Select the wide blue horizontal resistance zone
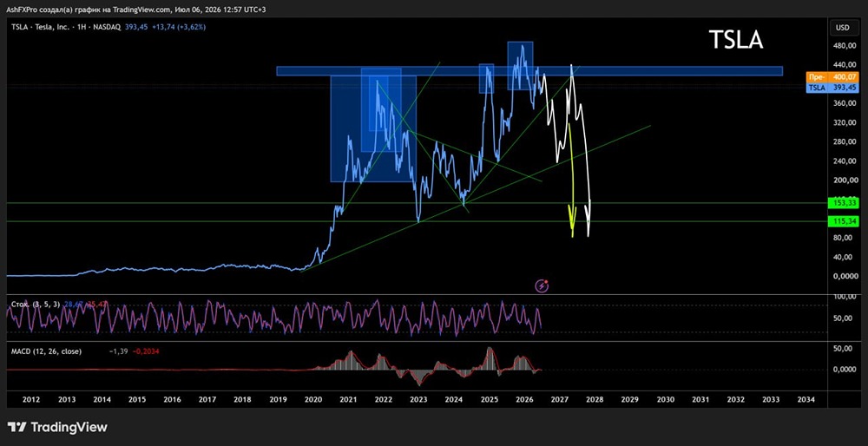 tap(529, 71)
